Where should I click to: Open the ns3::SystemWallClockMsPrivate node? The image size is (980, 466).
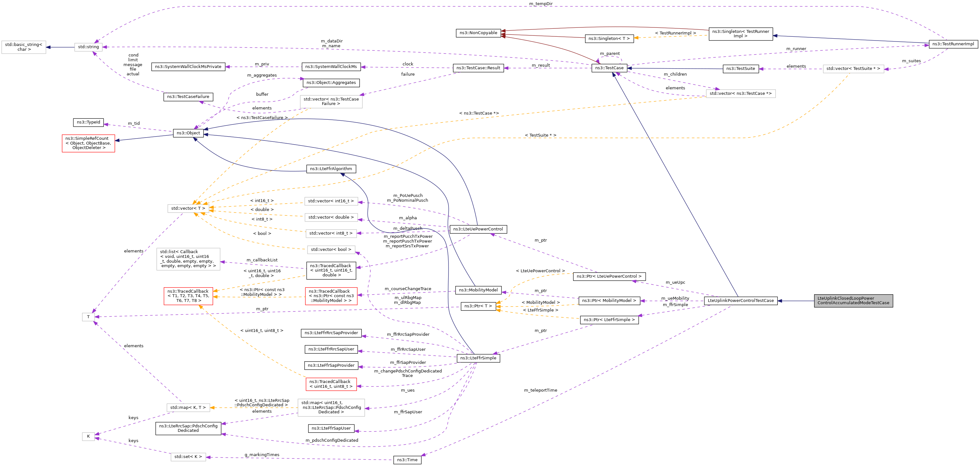pyautogui.click(x=188, y=67)
